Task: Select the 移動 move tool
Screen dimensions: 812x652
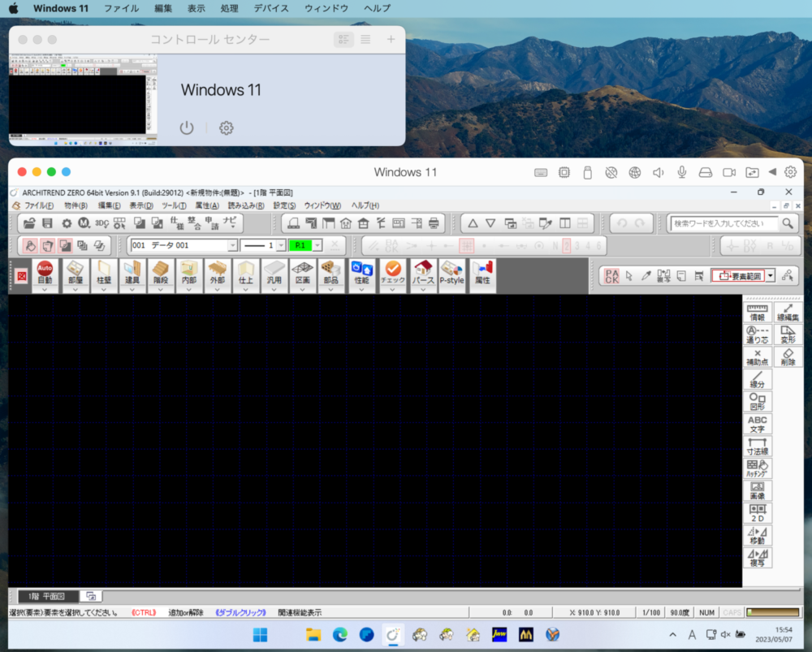Action: (x=757, y=535)
